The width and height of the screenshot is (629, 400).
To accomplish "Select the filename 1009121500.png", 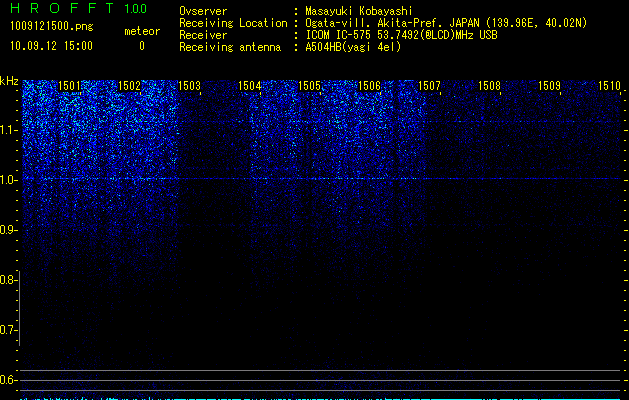I will pyautogui.click(x=52, y=26).
